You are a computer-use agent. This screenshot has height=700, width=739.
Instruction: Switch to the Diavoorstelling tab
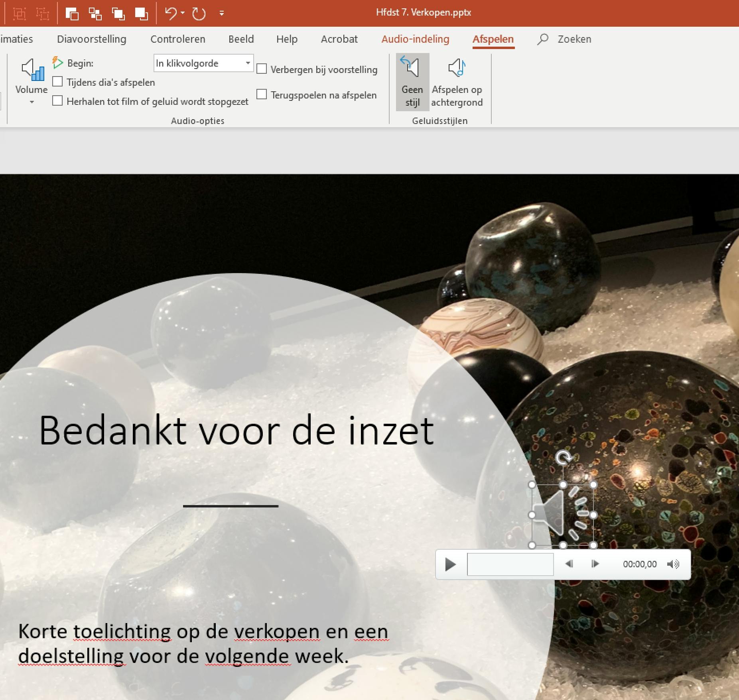coord(92,39)
